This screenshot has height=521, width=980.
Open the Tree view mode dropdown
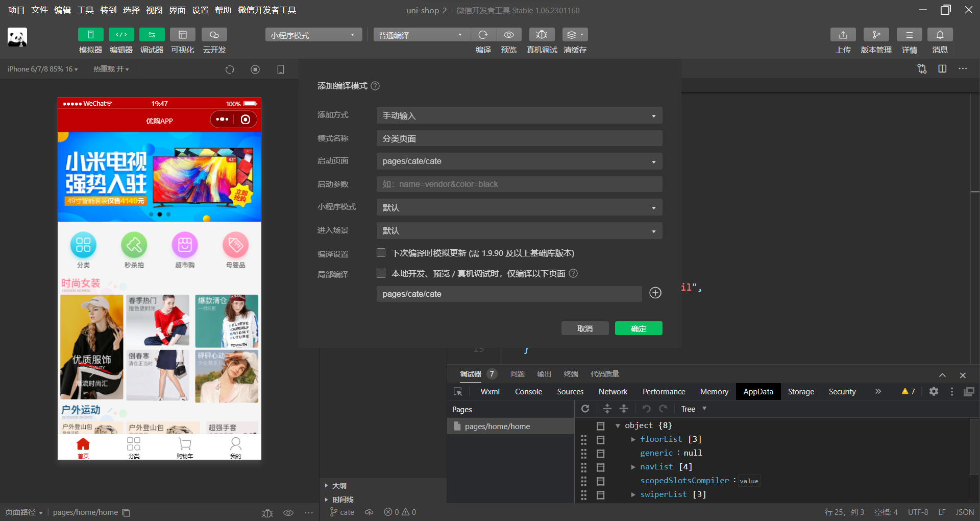694,409
